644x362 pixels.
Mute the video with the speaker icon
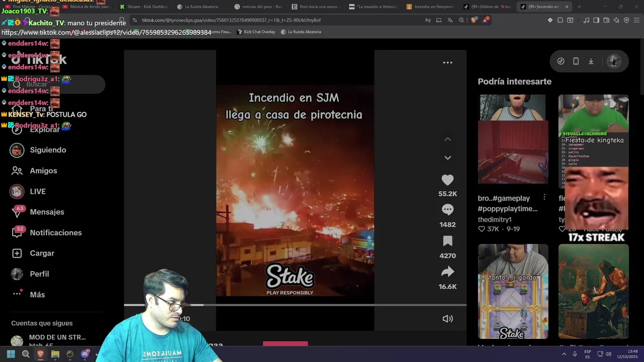tap(447, 319)
